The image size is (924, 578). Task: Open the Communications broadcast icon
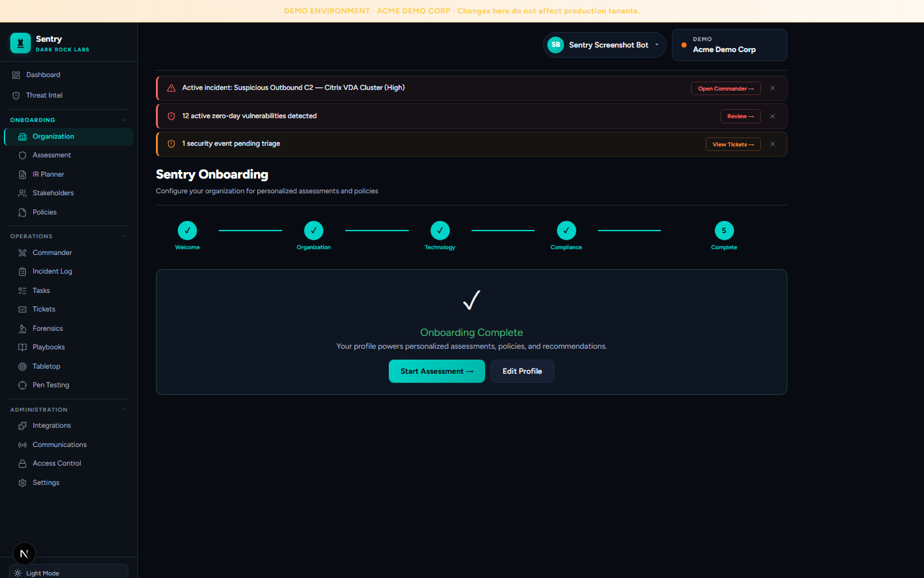tap(22, 445)
